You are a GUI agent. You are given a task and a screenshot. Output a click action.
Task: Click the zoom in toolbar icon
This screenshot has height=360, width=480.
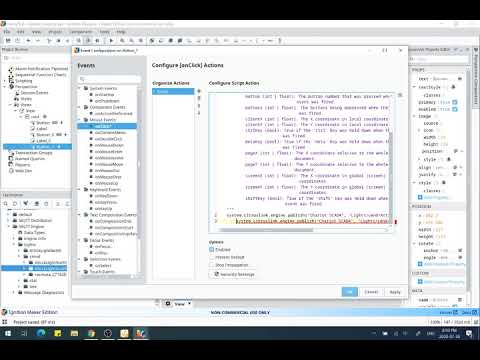point(122,41)
